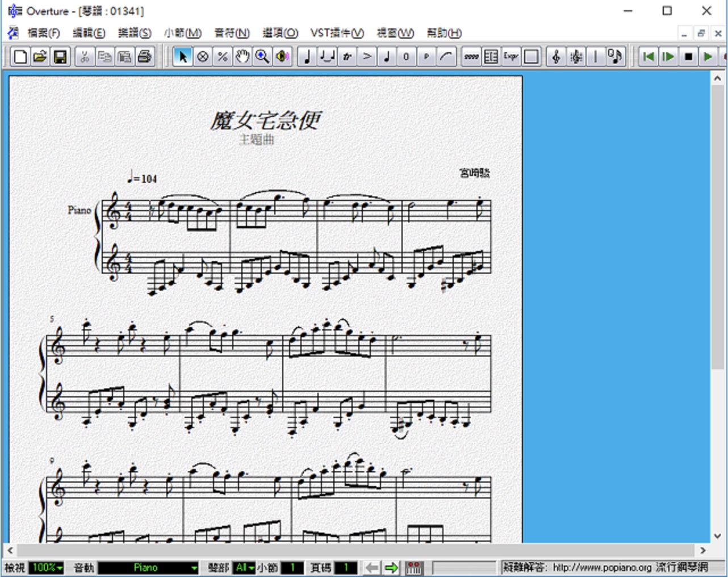Open the barline palette
The width and height of the screenshot is (728, 578).
pos(596,57)
